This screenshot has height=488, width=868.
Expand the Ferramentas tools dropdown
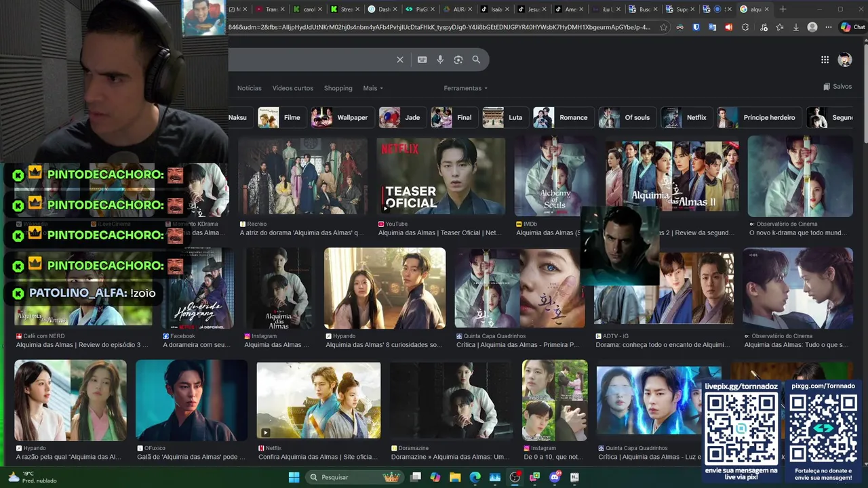pyautogui.click(x=466, y=88)
